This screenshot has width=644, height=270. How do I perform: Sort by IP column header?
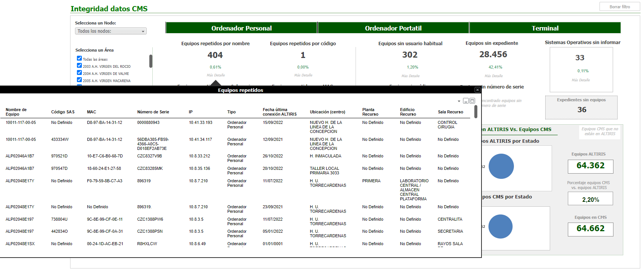coord(191,112)
